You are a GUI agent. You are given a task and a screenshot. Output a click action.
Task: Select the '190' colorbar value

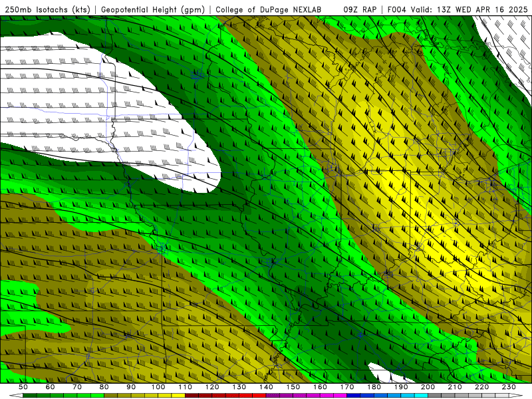(x=402, y=387)
